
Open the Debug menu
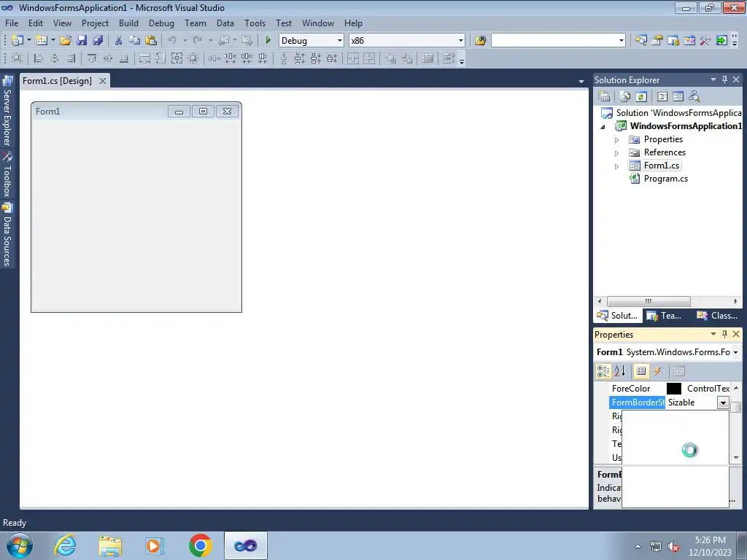pyautogui.click(x=161, y=23)
